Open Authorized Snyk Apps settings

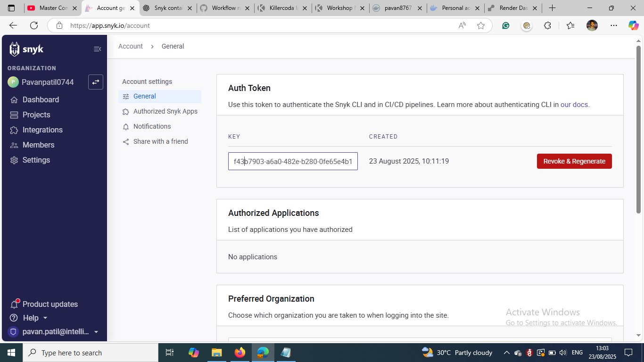click(165, 111)
